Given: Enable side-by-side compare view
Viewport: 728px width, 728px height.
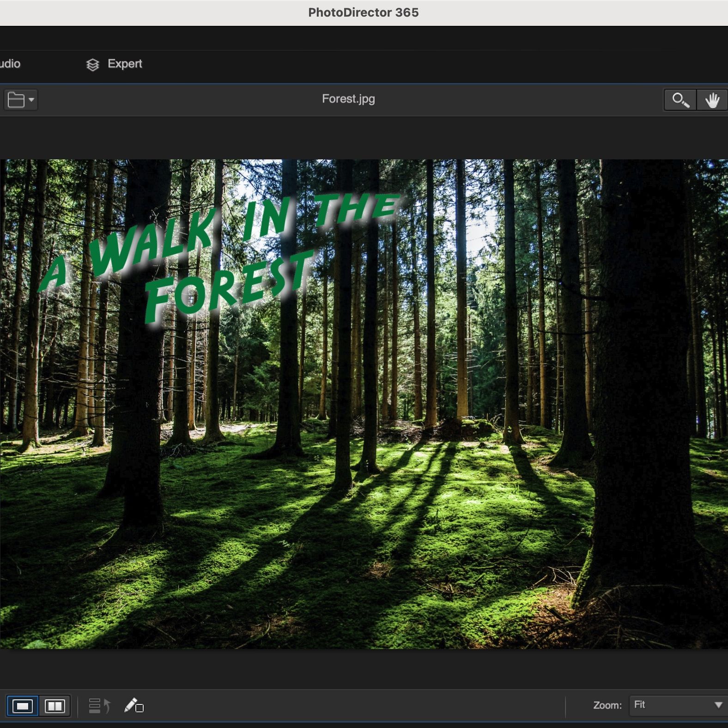Looking at the screenshot, I should (x=55, y=706).
